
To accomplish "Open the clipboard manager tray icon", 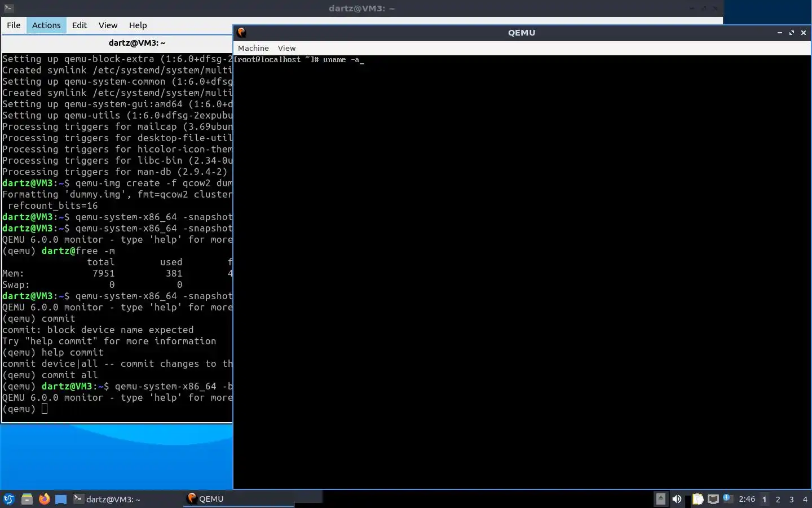I will click(698, 499).
